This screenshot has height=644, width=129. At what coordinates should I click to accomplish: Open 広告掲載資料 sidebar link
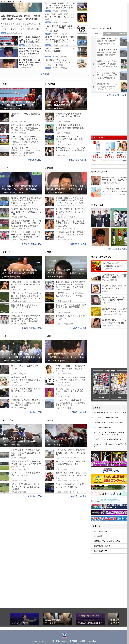pyautogui.click(x=99, y=536)
